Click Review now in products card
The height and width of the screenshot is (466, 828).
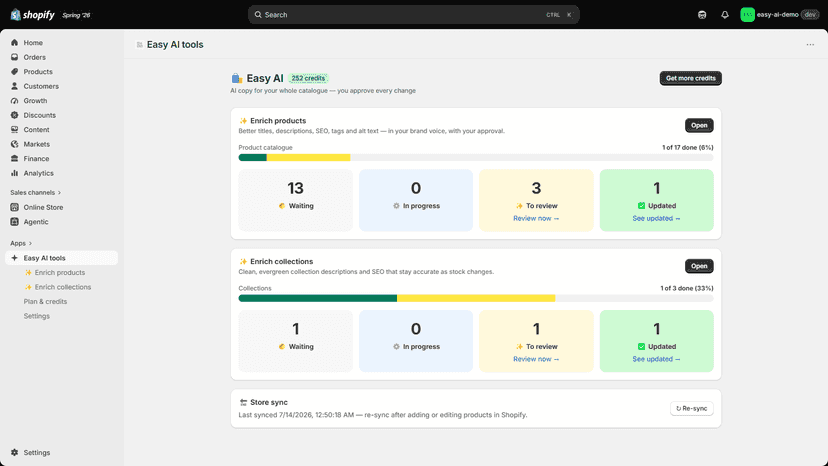(536, 218)
